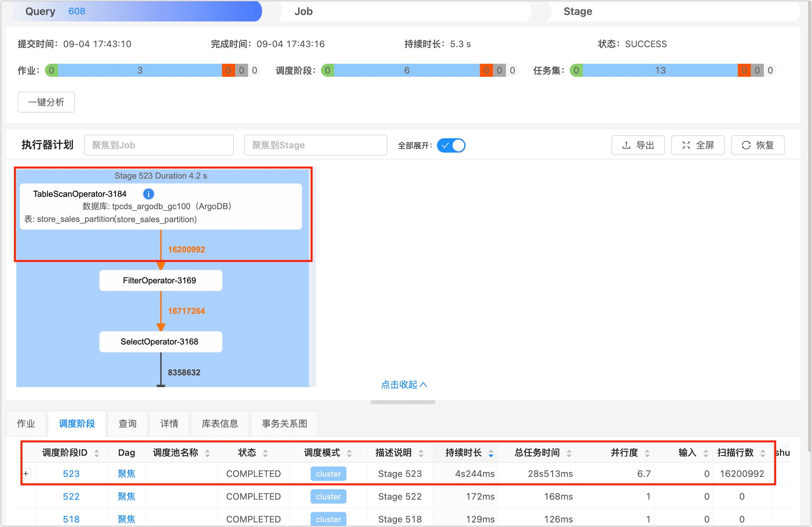Select the 调度阶段 tab
Screen dimensions: 812x527
click(x=77, y=424)
